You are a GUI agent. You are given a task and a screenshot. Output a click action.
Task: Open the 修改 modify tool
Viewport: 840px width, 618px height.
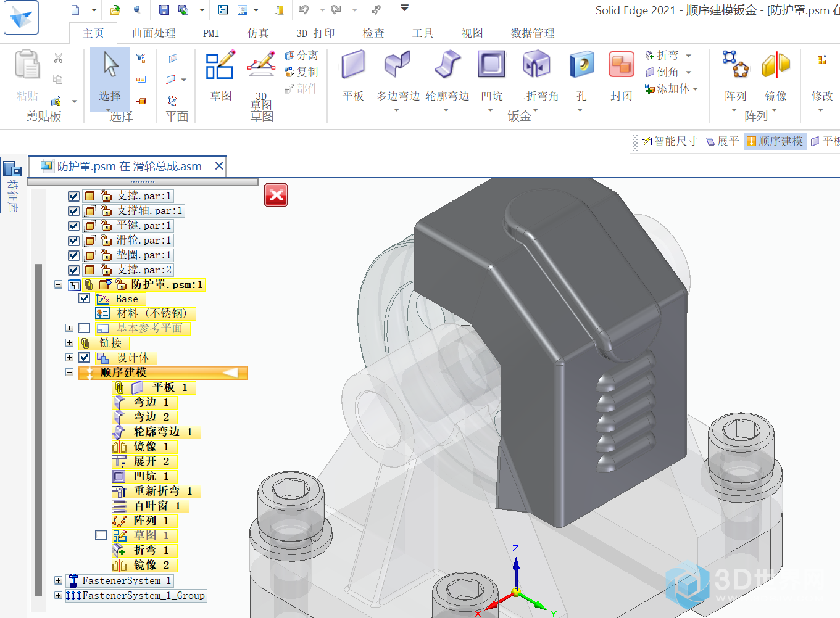(821, 76)
